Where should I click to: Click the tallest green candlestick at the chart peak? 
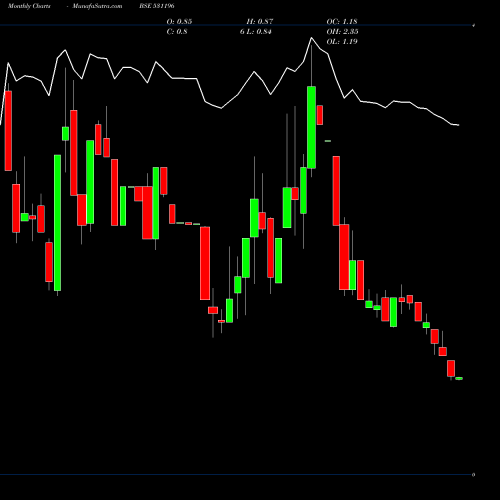311,127
